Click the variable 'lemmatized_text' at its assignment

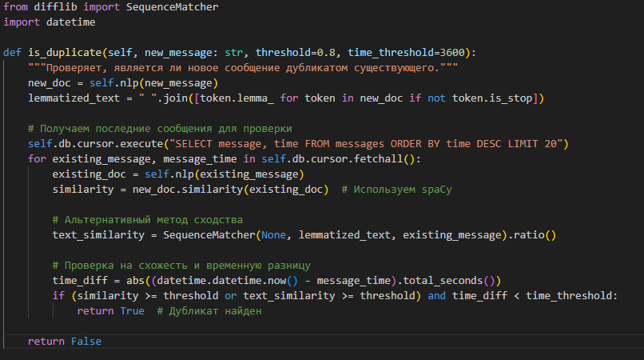pyautogui.click(x=74, y=98)
